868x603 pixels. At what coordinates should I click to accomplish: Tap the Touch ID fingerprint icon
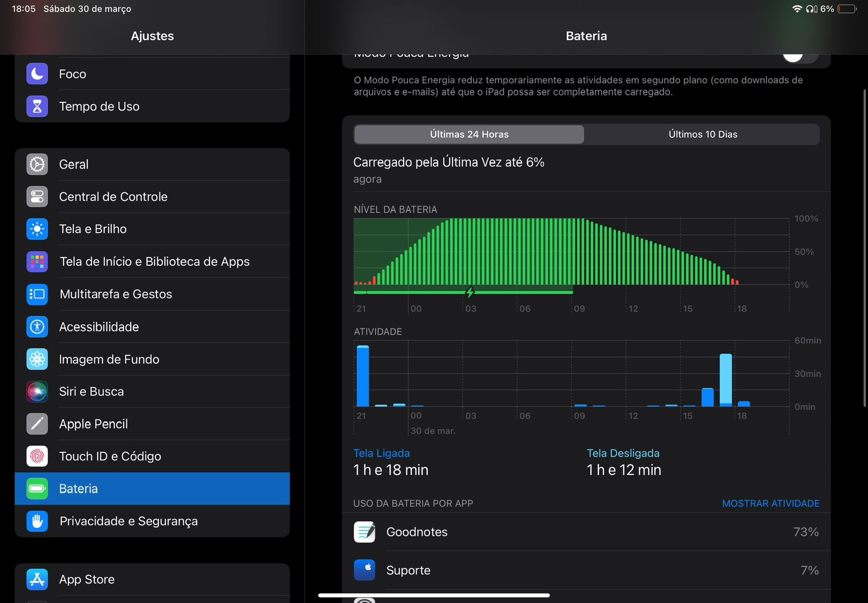pos(37,456)
